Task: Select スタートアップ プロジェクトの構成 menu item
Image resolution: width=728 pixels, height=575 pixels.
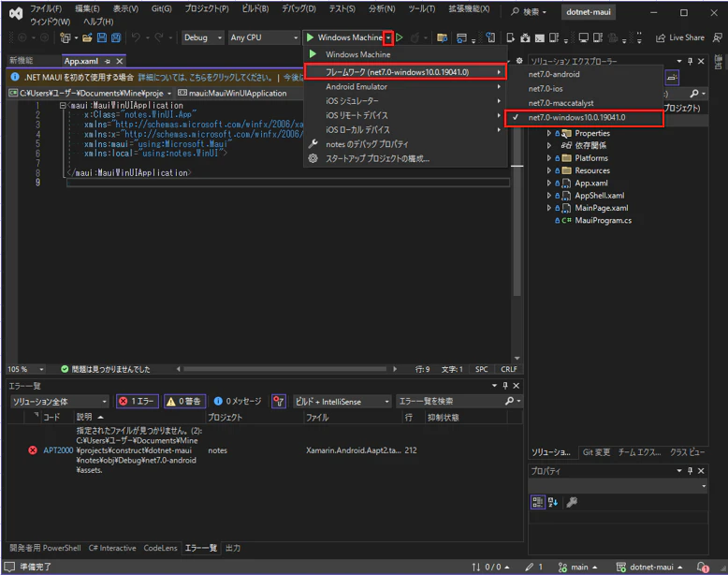Action: pos(405,159)
